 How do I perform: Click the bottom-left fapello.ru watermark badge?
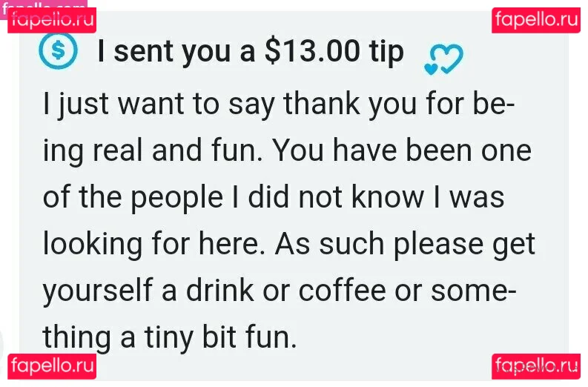(52, 366)
